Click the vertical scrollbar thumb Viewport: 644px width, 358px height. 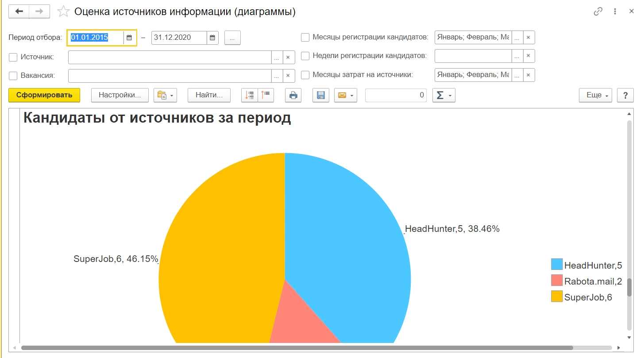pos(629,288)
